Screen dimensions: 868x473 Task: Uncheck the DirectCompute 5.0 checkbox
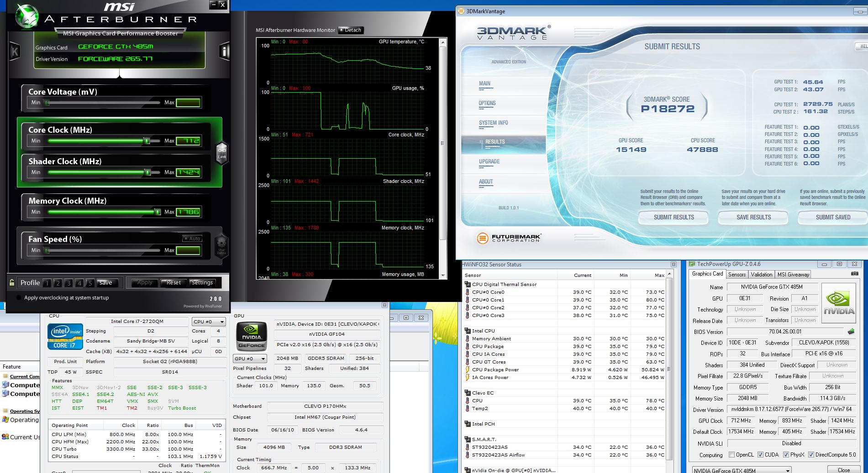[811, 455]
